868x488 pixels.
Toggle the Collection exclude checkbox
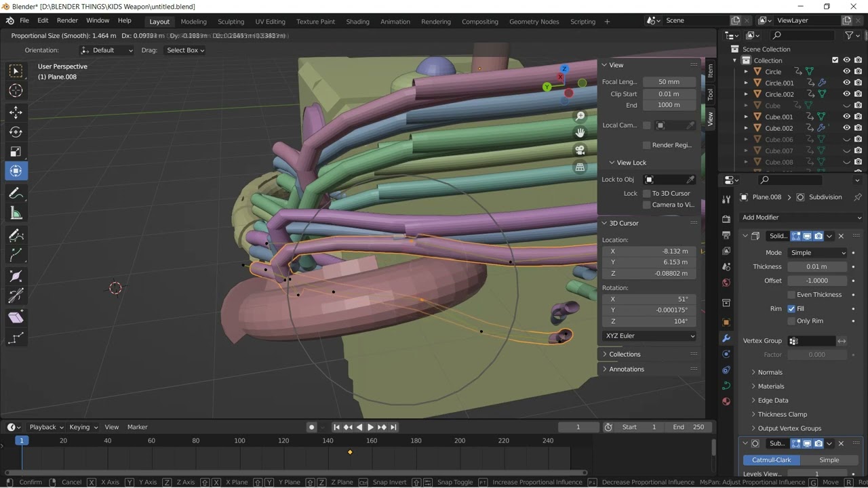pos(835,60)
